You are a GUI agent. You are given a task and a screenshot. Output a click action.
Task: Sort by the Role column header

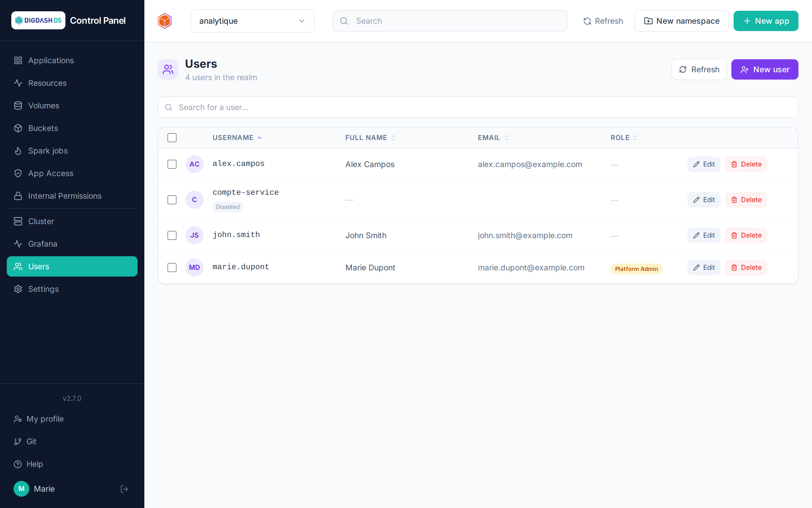pos(624,138)
